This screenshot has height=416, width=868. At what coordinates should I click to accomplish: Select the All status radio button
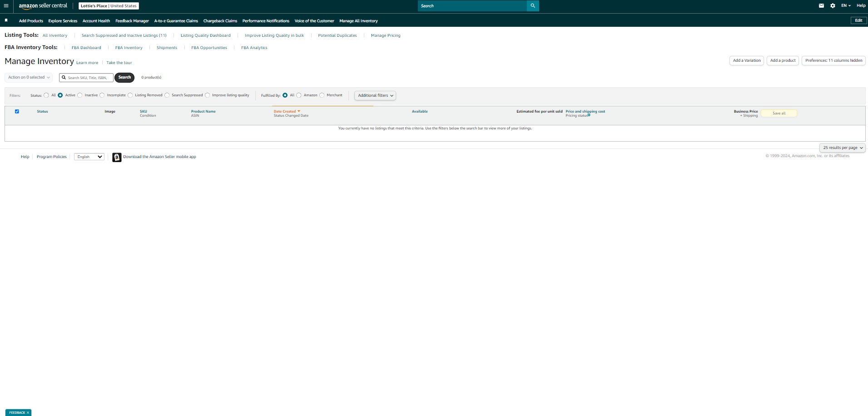[46, 95]
